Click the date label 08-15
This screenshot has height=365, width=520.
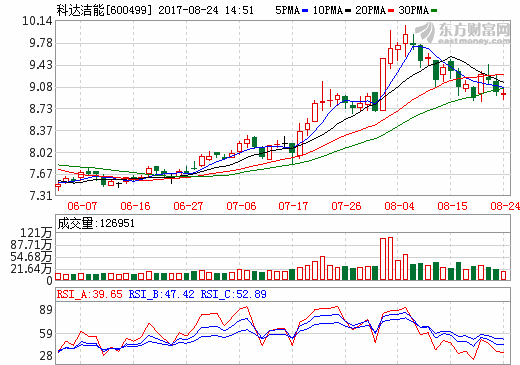(452, 206)
